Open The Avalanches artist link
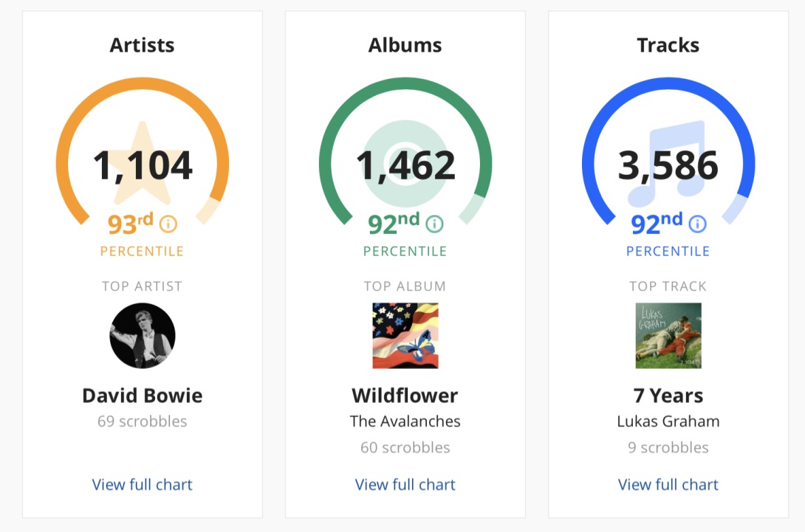Image resolution: width=805 pixels, height=532 pixels. 405,421
